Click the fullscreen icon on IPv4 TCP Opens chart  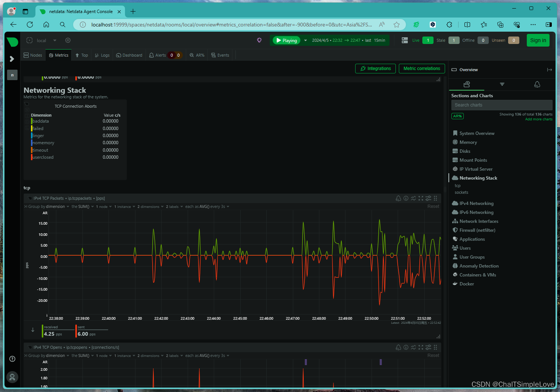(x=421, y=347)
